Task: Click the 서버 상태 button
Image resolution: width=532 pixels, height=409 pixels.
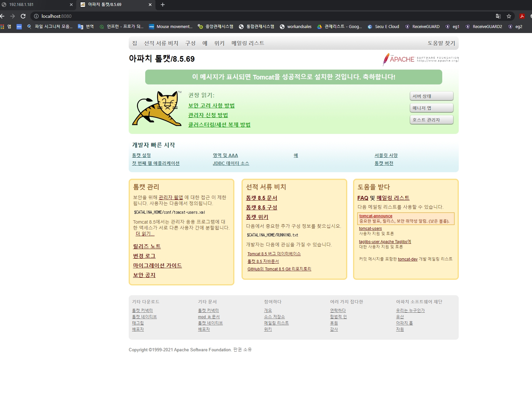Action: click(x=432, y=96)
